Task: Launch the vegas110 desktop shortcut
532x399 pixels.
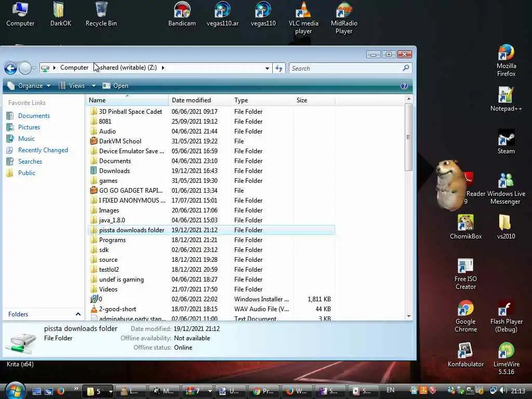Action: click(x=263, y=14)
